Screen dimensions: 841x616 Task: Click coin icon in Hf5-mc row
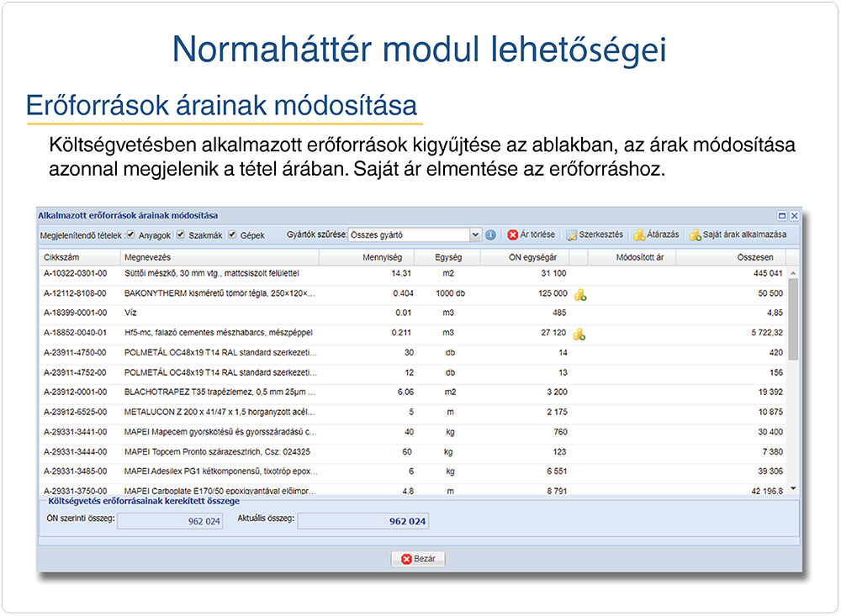coord(579,334)
